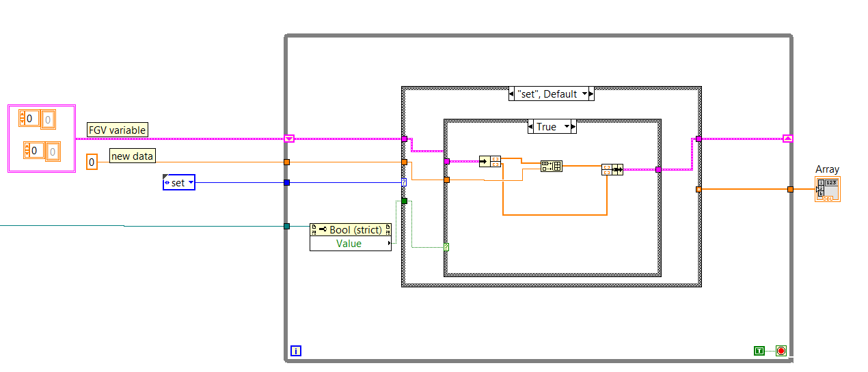868x372 pixels.
Task: Select the red loop stop condition terminal
Action: click(781, 351)
